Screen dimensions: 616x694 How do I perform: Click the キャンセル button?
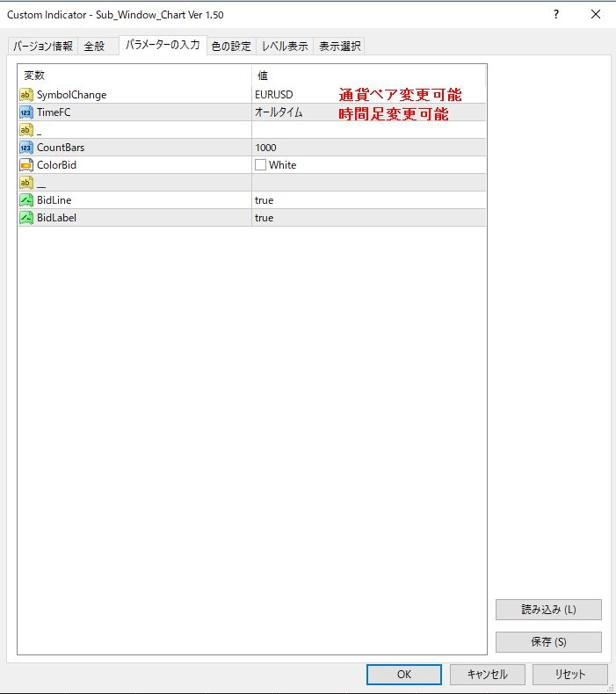click(x=487, y=674)
